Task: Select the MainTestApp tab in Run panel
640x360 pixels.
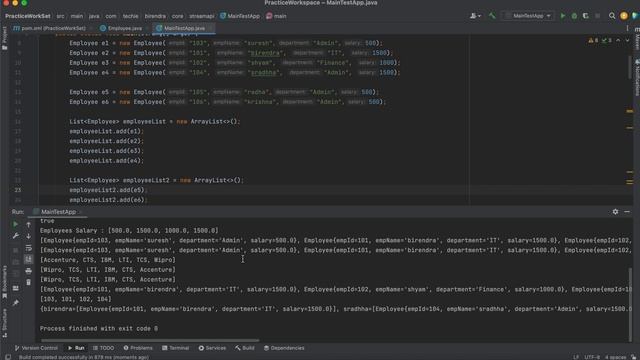Action: pyautogui.click(x=57, y=212)
